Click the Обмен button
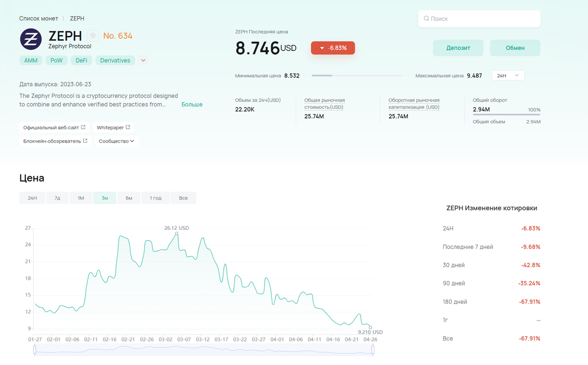588x365 pixels. tap(515, 48)
